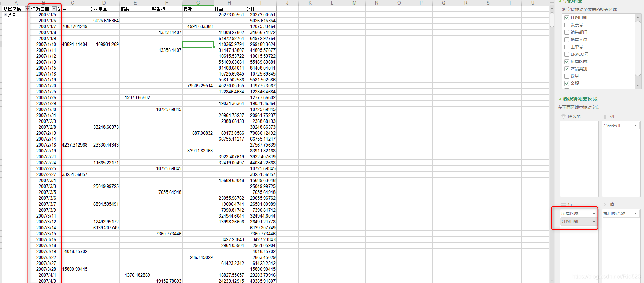The image size is (644, 283).
Task: Click the worksheet scroll-down arrow
Action: [552, 280]
